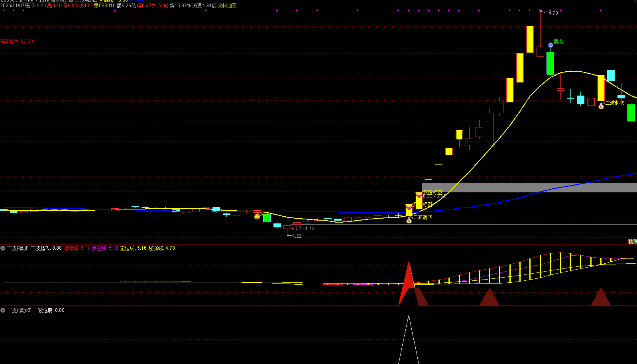Click the rightmost dark red triangle in 二波启动F panel
Image resolution: width=637 pixels, height=364 pixels.
[601, 297]
